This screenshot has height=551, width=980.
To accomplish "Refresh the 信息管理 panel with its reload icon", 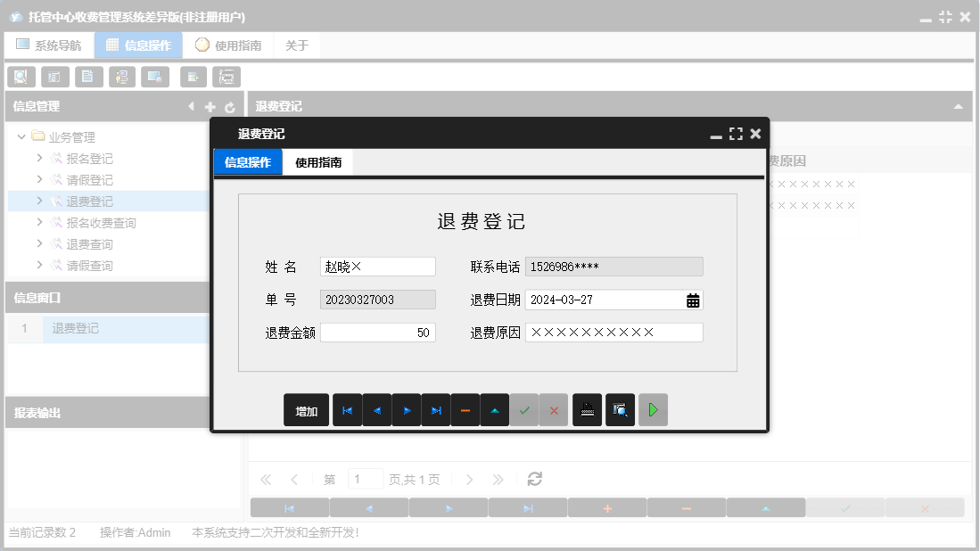I will 229,106.
